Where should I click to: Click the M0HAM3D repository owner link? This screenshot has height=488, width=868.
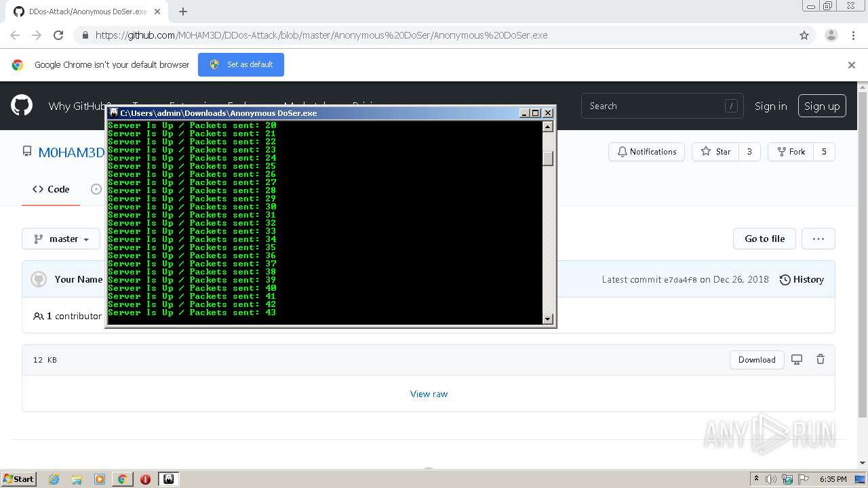[71, 152]
